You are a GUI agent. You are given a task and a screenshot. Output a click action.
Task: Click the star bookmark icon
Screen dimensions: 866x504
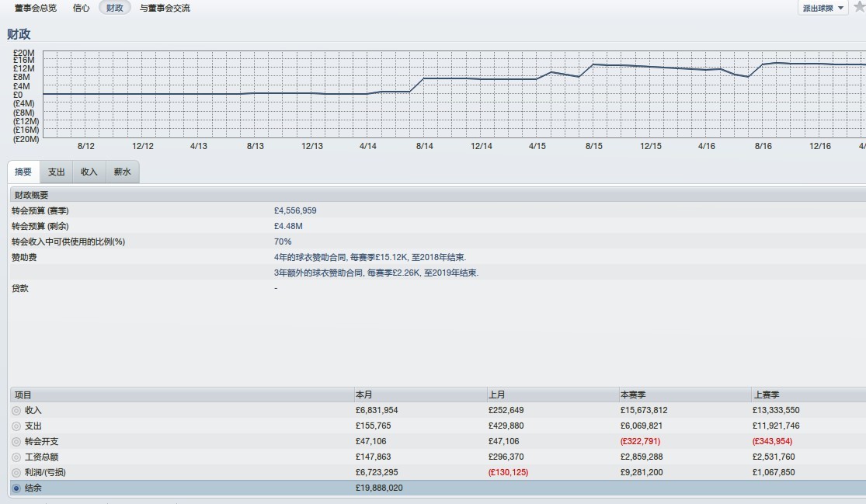pyautogui.click(x=859, y=7)
